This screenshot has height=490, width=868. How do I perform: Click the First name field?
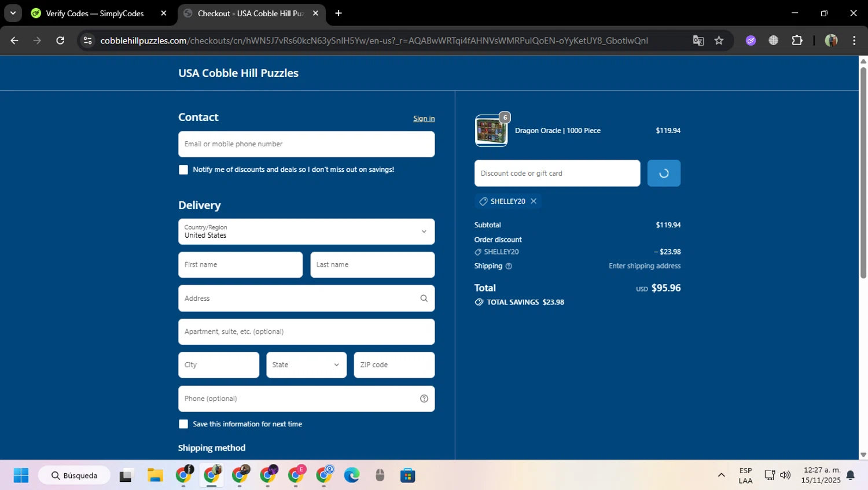(x=240, y=264)
